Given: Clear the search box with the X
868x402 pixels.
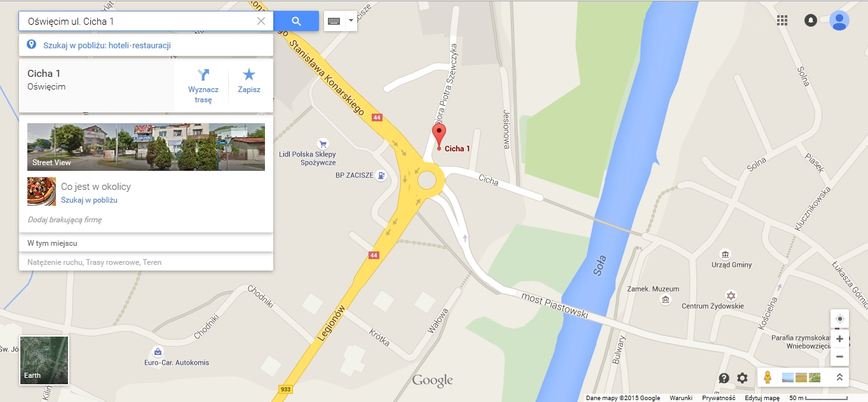Looking at the screenshot, I should (261, 21).
